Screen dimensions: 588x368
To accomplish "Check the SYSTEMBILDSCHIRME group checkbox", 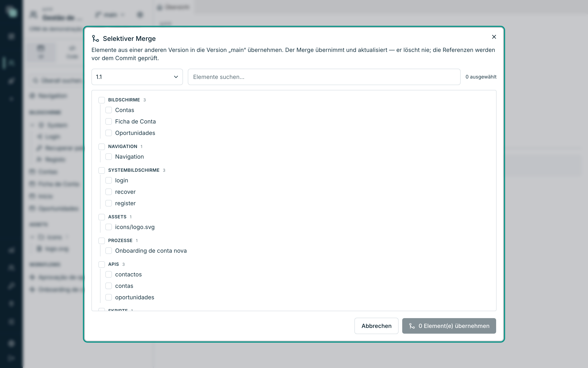I will 101,170.
